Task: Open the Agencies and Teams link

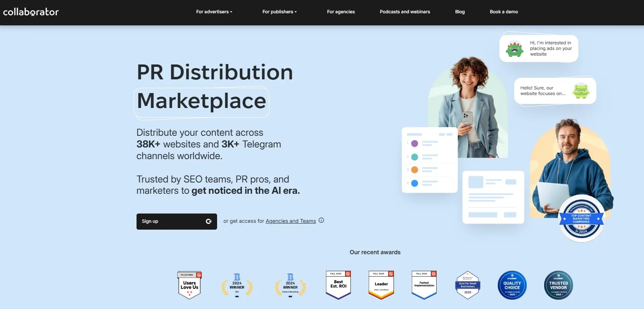Action: pos(291,221)
